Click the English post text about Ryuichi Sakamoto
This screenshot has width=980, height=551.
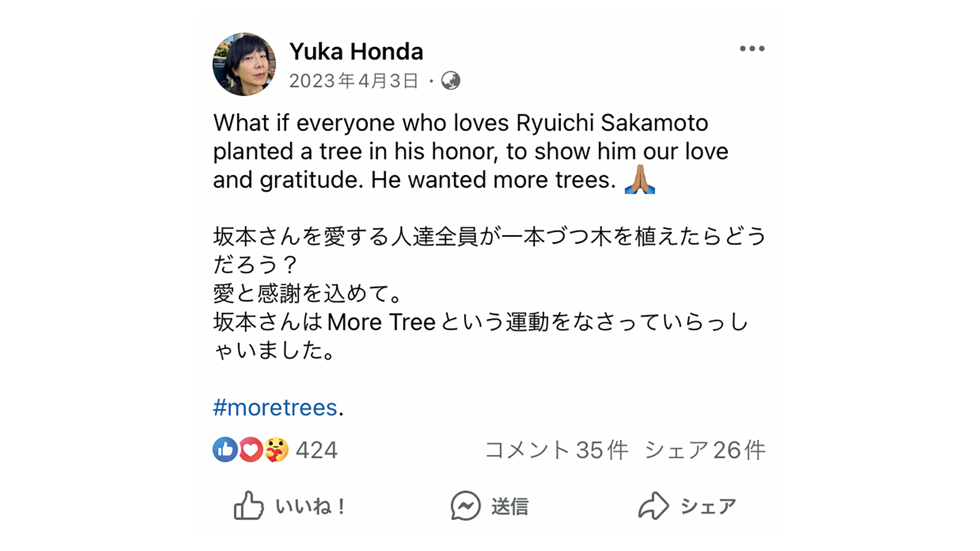pyautogui.click(x=470, y=151)
